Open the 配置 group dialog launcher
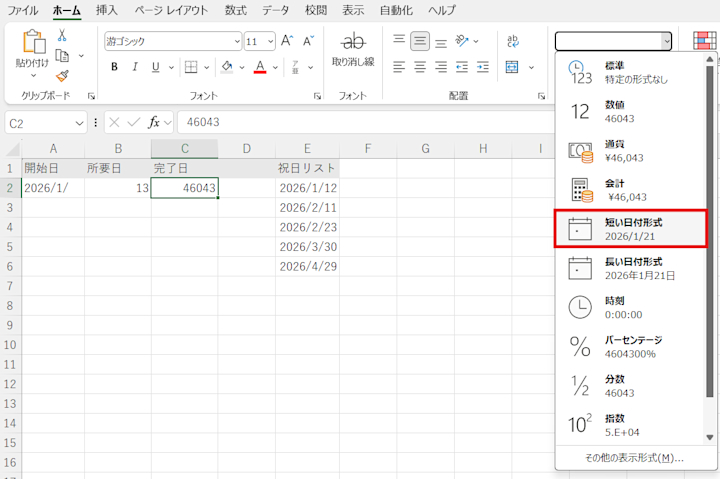This screenshot has height=479, width=720. (541, 96)
